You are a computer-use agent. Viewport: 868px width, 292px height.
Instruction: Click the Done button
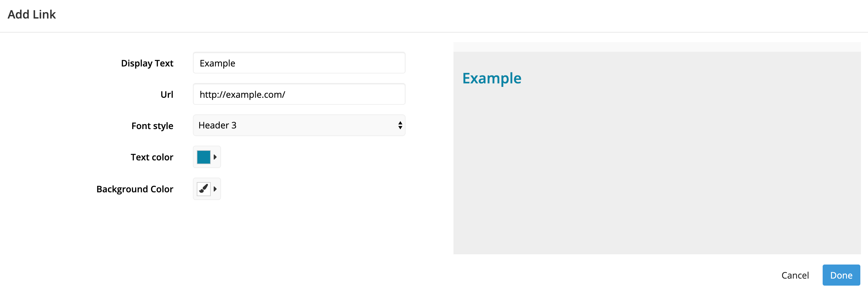point(841,275)
